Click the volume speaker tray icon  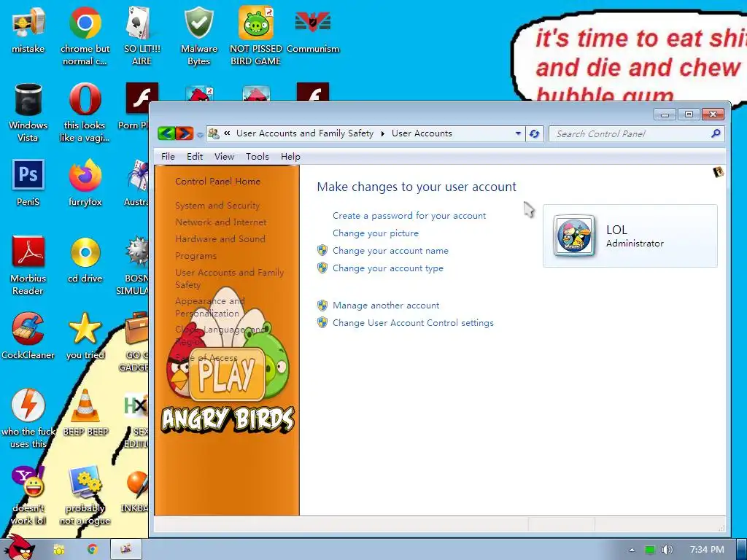pyautogui.click(x=667, y=550)
